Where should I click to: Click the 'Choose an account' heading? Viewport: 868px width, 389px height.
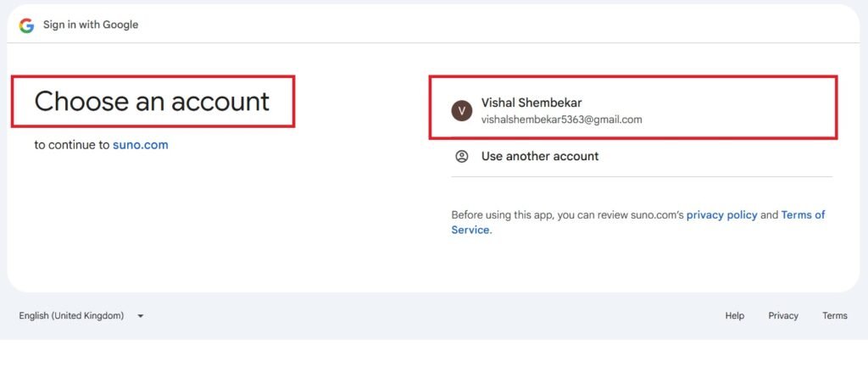coord(152,102)
